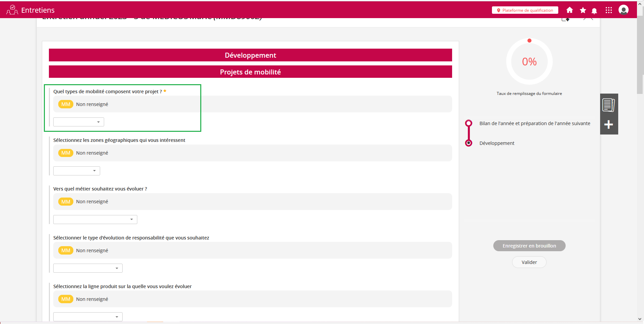
Task: Click the plus icon in side panel
Action: [609, 125]
